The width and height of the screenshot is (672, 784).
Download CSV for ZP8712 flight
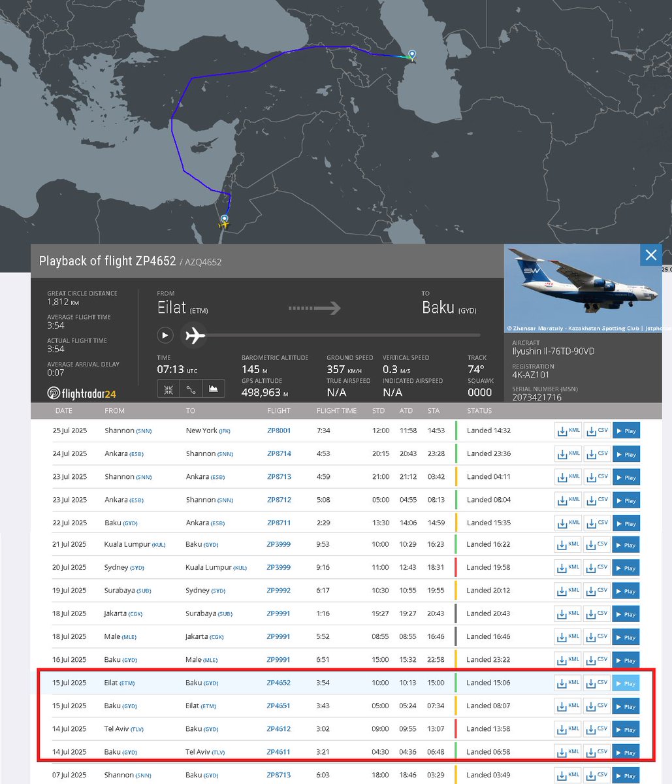[597, 500]
